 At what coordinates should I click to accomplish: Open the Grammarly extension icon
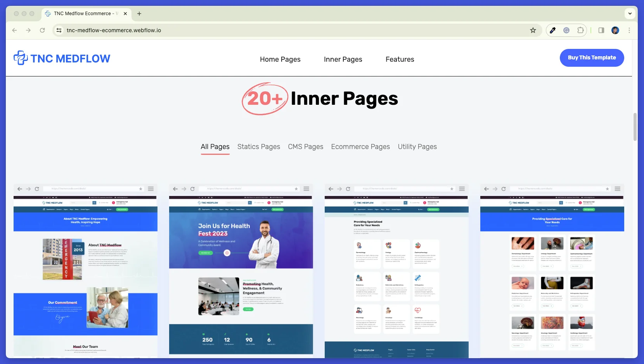tap(566, 30)
